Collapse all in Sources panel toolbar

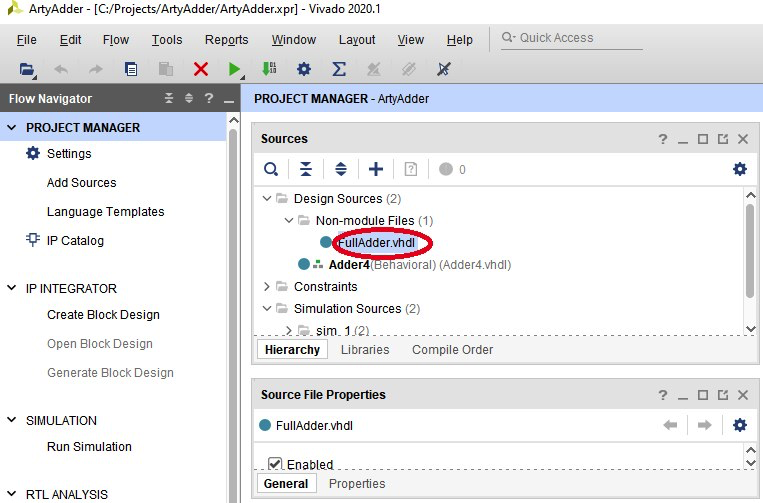click(x=306, y=169)
